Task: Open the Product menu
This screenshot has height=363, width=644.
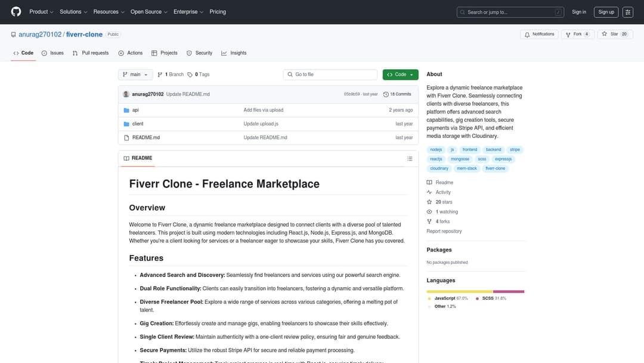Action: click(x=41, y=12)
